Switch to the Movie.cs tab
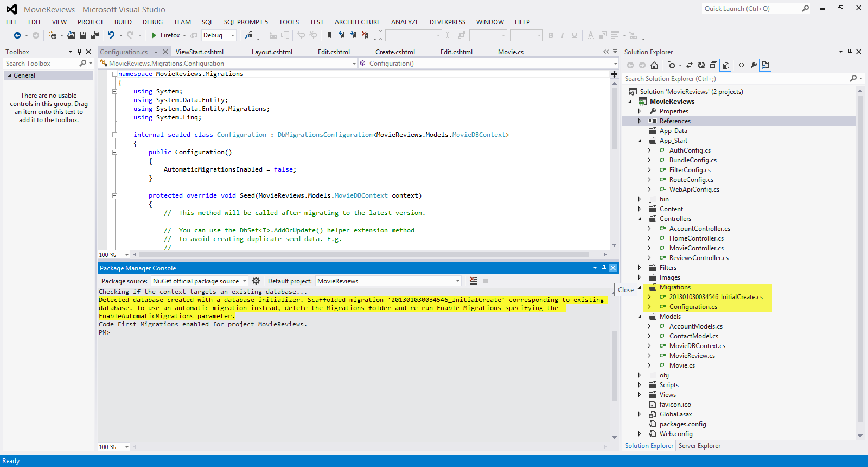Image resolution: width=868 pixels, height=467 pixels. [511, 52]
